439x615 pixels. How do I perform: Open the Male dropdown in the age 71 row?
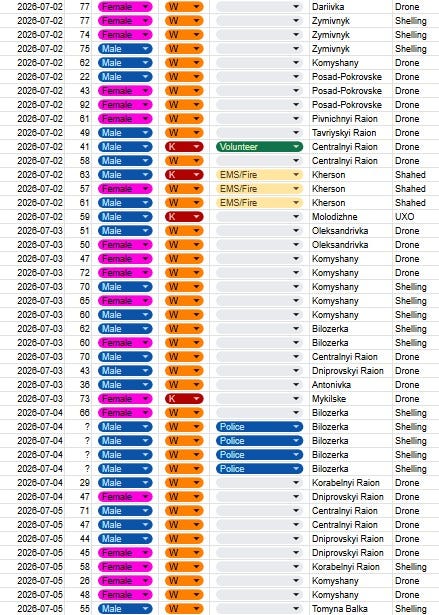(125, 511)
